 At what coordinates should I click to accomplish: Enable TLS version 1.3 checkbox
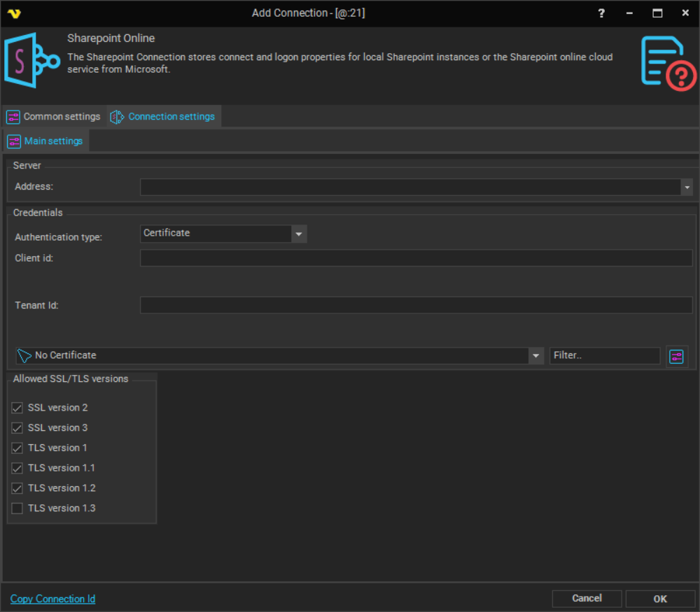click(x=17, y=508)
